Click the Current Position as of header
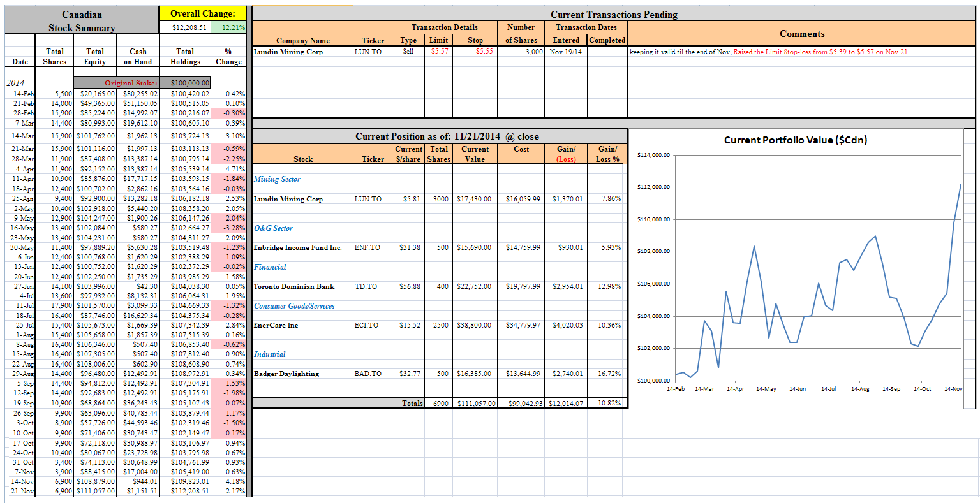 [x=440, y=136]
